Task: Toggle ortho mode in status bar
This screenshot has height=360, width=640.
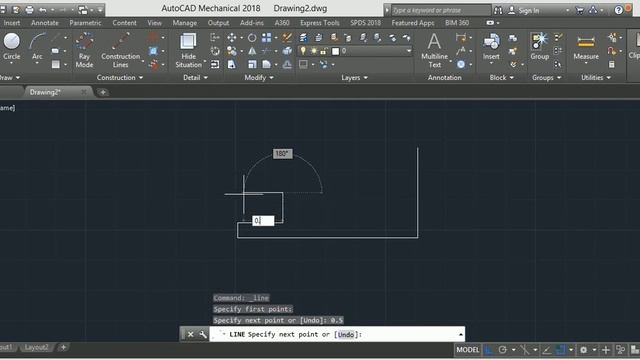Action: coord(489,350)
